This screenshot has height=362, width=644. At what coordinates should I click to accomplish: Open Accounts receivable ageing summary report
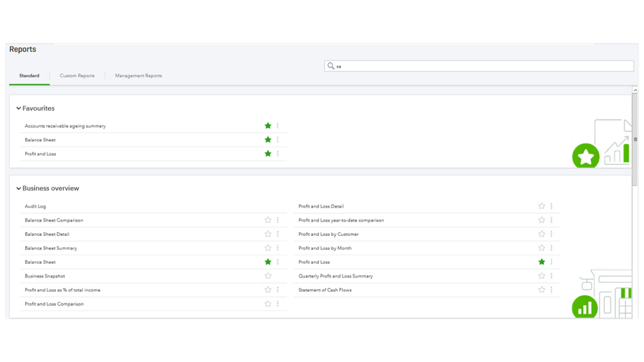click(65, 126)
